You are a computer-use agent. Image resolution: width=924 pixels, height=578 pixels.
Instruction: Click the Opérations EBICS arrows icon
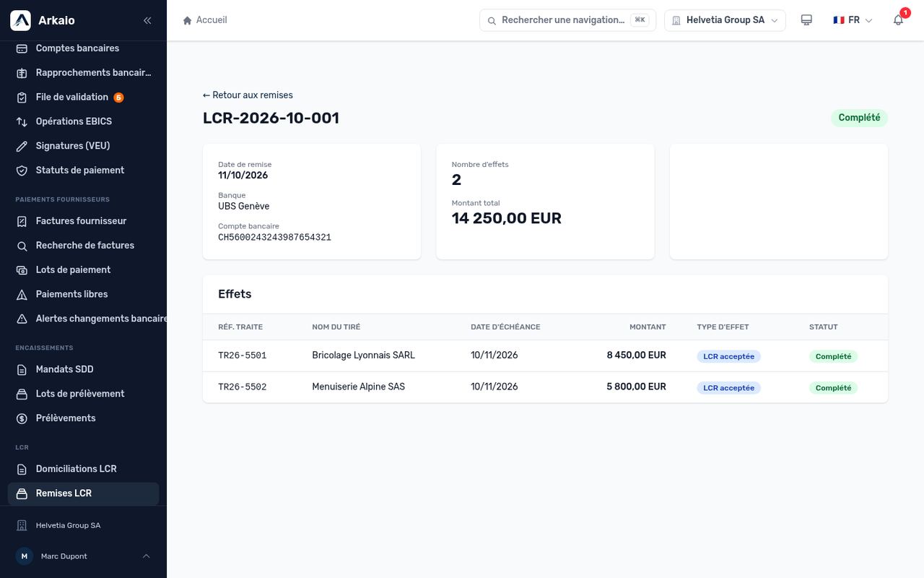22,121
